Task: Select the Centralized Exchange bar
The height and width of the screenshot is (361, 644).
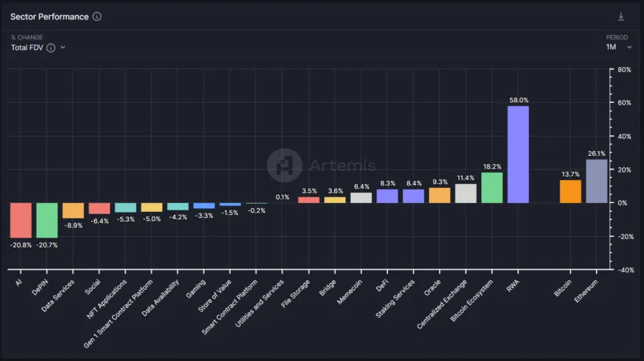Action: [466, 193]
